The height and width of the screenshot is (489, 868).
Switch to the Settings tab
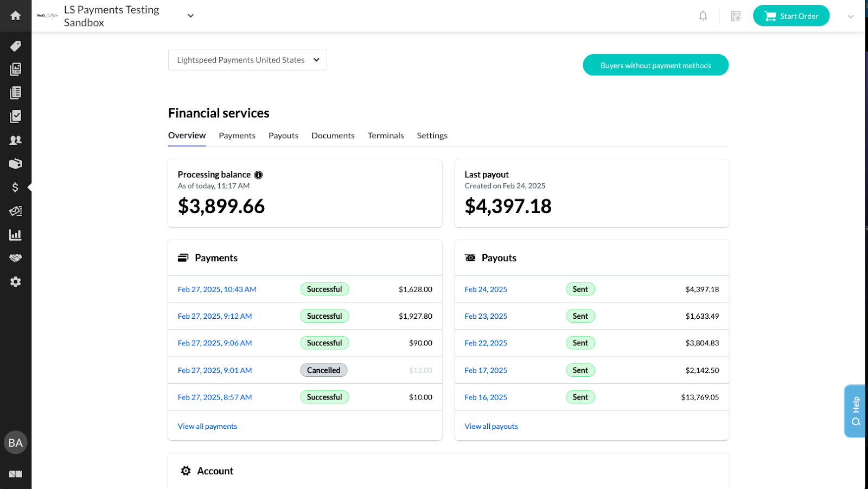point(432,136)
